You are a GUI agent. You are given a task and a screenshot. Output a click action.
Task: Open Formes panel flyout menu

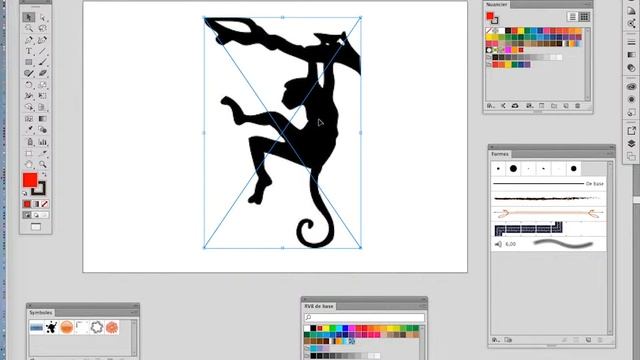(x=610, y=154)
